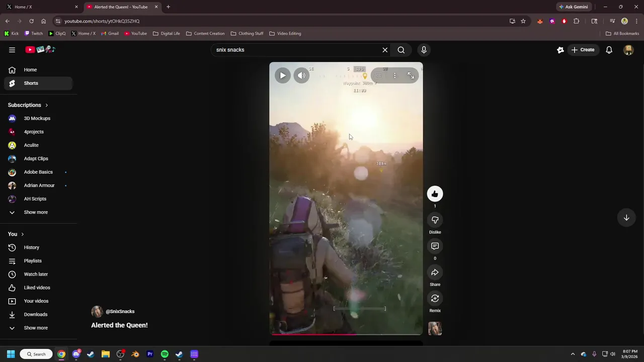The image size is (644, 362).
Task: Toggle captions on the Short player
Action: [378, 75]
